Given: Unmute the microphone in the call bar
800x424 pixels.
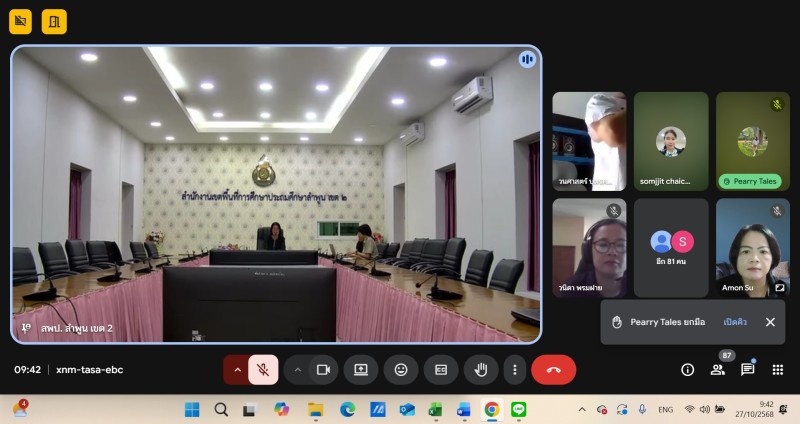Looking at the screenshot, I should point(263,369).
